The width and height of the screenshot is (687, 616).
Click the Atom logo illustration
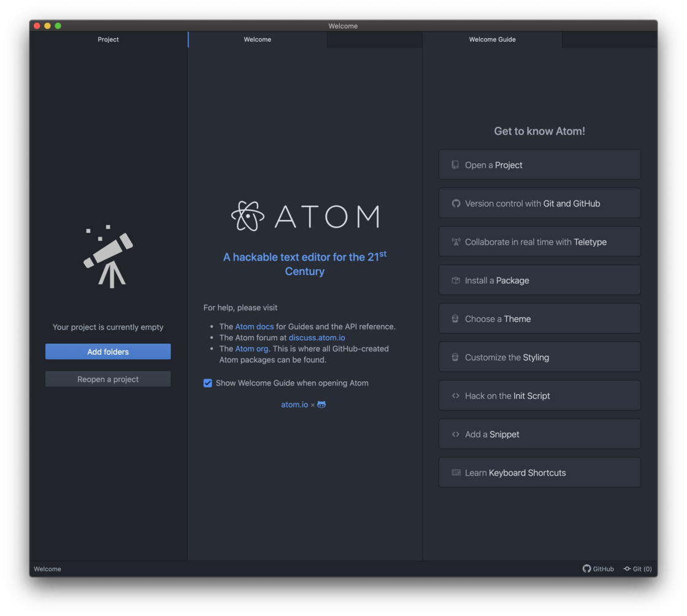coord(305,216)
